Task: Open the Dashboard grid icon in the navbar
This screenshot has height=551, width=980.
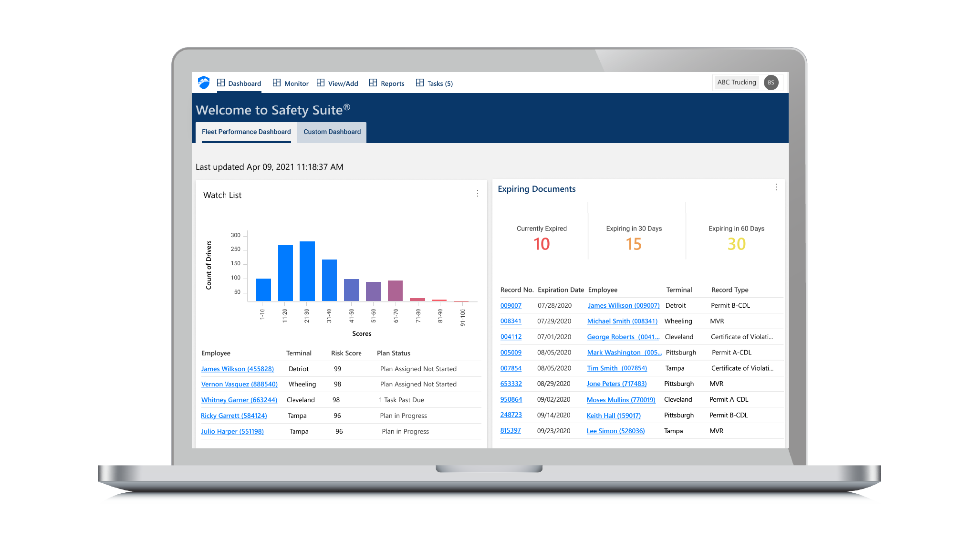Action: tap(221, 83)
